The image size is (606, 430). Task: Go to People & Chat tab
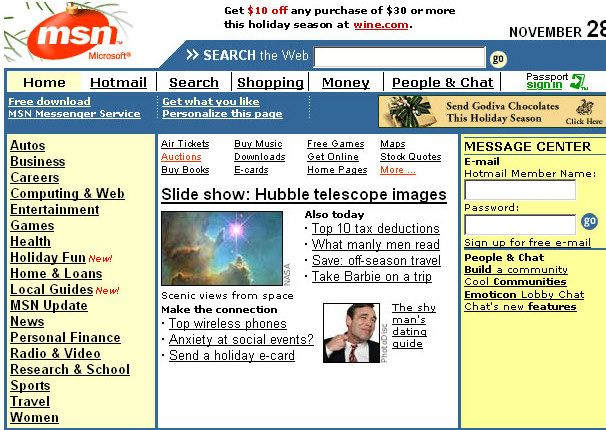pyautogui.click(x=443, y=82)
